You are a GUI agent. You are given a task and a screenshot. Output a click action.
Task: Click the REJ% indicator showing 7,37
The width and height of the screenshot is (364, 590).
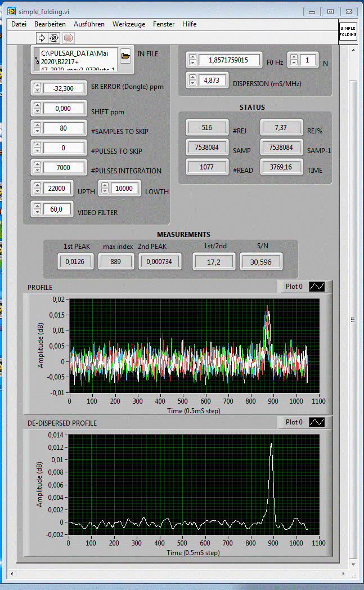coord(281,128)
